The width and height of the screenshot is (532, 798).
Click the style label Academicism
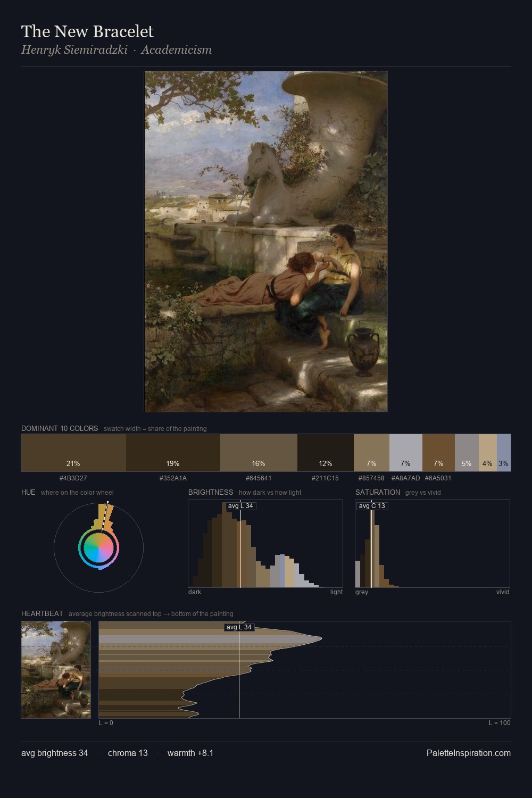[176, 50]
